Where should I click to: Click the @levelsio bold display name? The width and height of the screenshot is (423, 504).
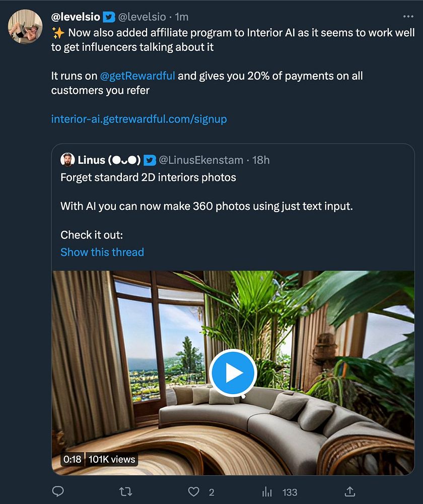[x=76, y=17]
